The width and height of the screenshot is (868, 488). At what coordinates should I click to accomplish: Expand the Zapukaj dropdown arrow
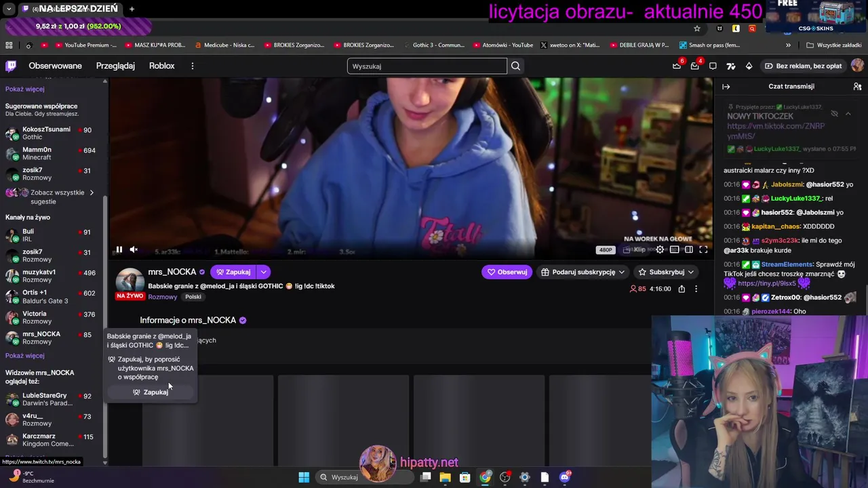tap(263, 272)
